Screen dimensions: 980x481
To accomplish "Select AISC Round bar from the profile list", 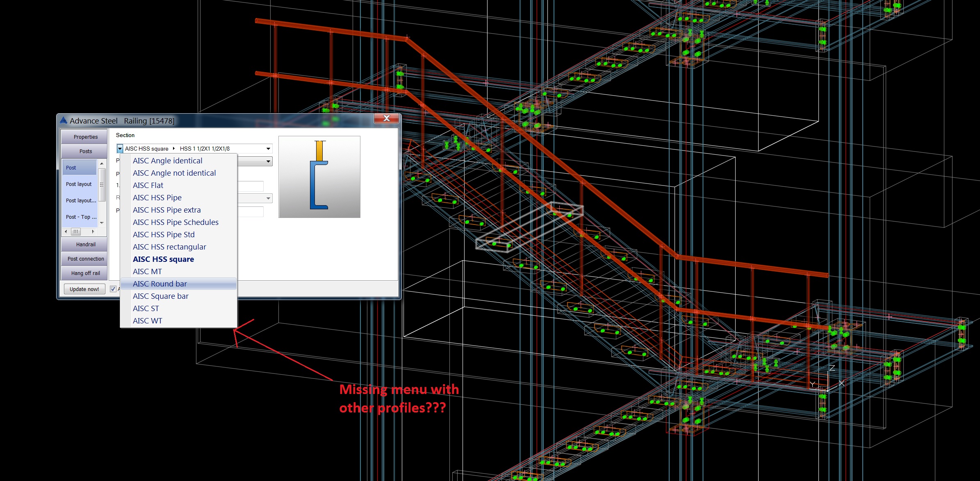I will tap(160, 284).
